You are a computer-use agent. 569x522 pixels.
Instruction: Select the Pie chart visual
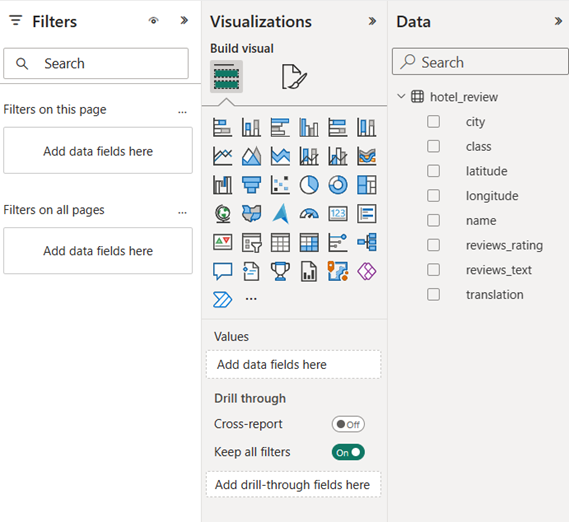309,185
